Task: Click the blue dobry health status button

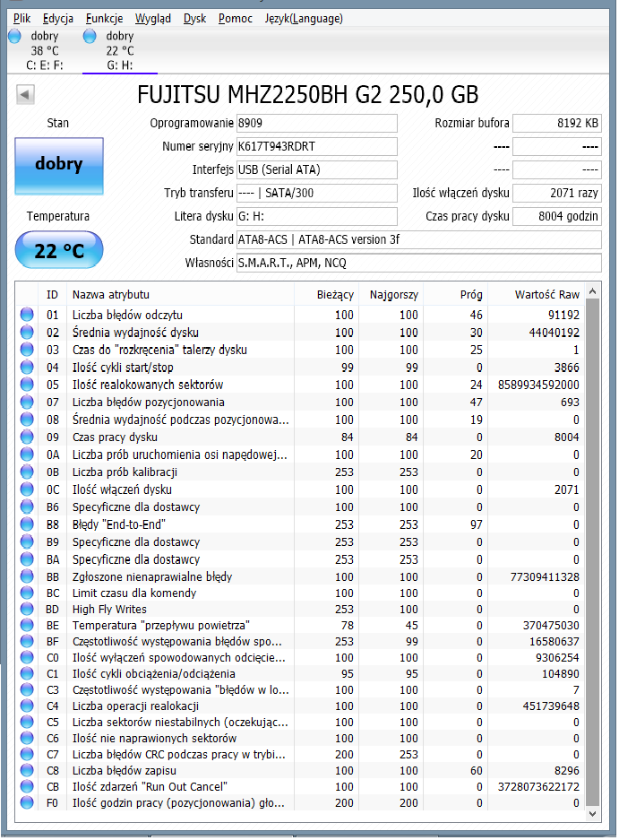Action: 59,166
